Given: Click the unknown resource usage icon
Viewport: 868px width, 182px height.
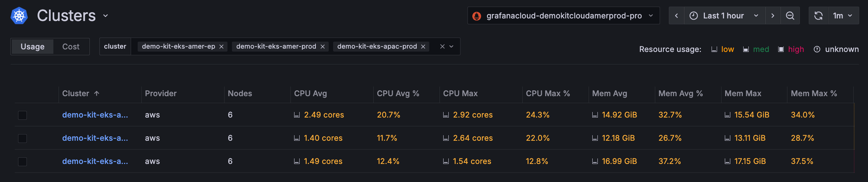Looking at the screenshot, I should 817,49.
